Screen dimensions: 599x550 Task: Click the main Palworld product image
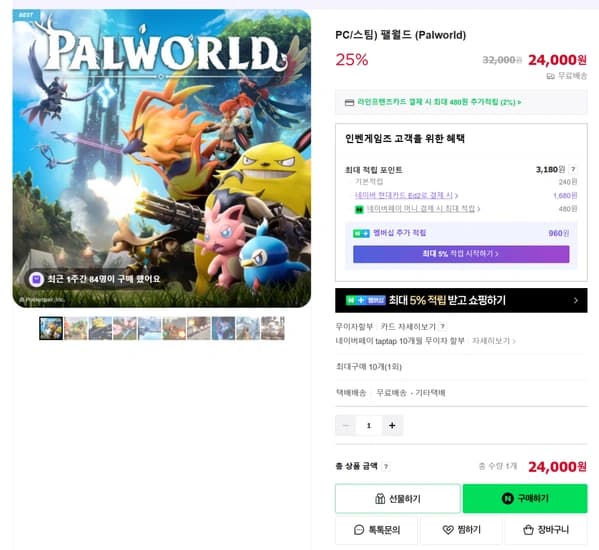(162, 158)
